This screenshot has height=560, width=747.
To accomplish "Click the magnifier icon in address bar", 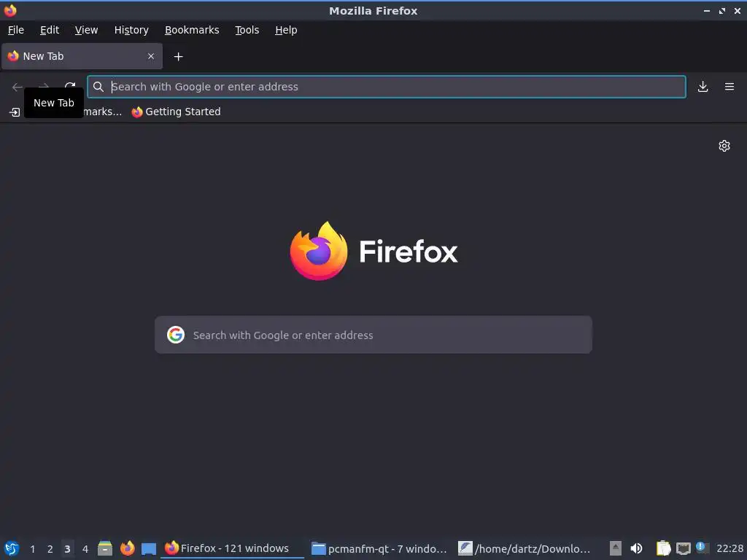I will (98, 87).
